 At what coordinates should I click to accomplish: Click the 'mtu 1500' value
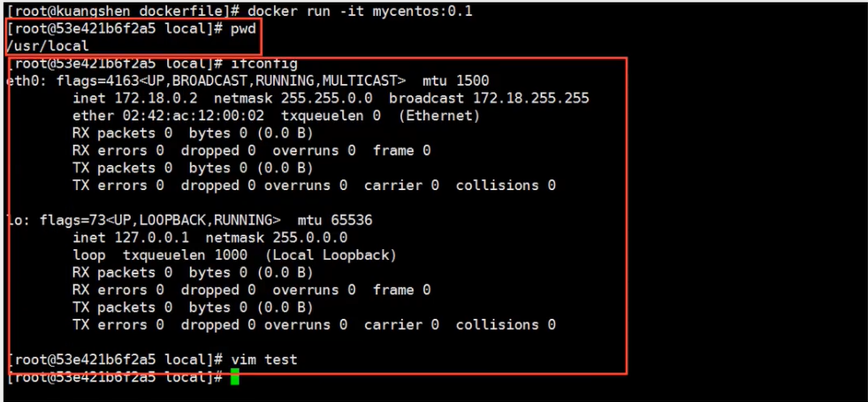tap(455, 81)
